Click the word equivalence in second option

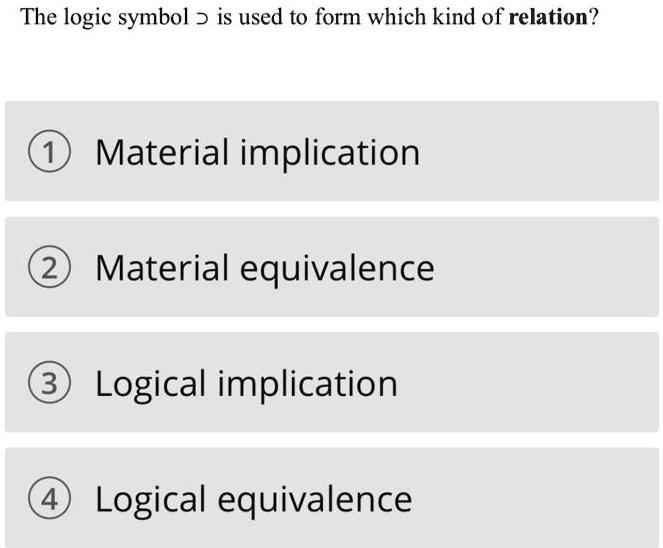pos(337,269)
